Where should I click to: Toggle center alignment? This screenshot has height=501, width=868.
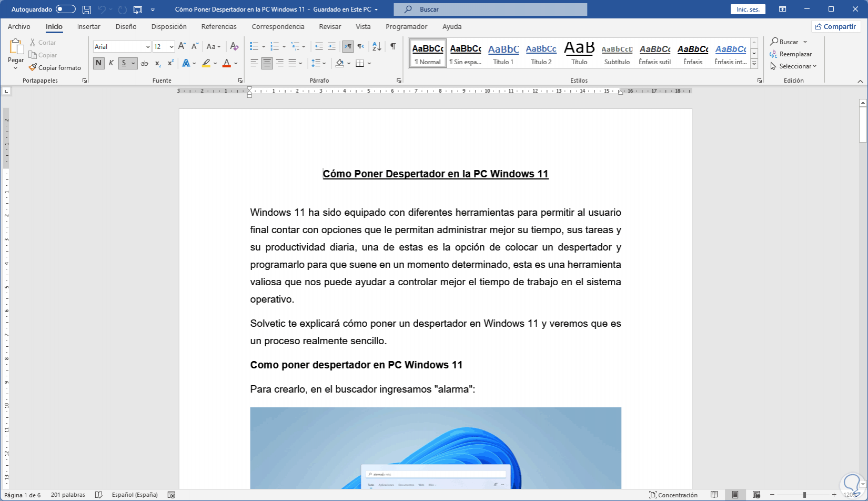(x=267, y=63)
